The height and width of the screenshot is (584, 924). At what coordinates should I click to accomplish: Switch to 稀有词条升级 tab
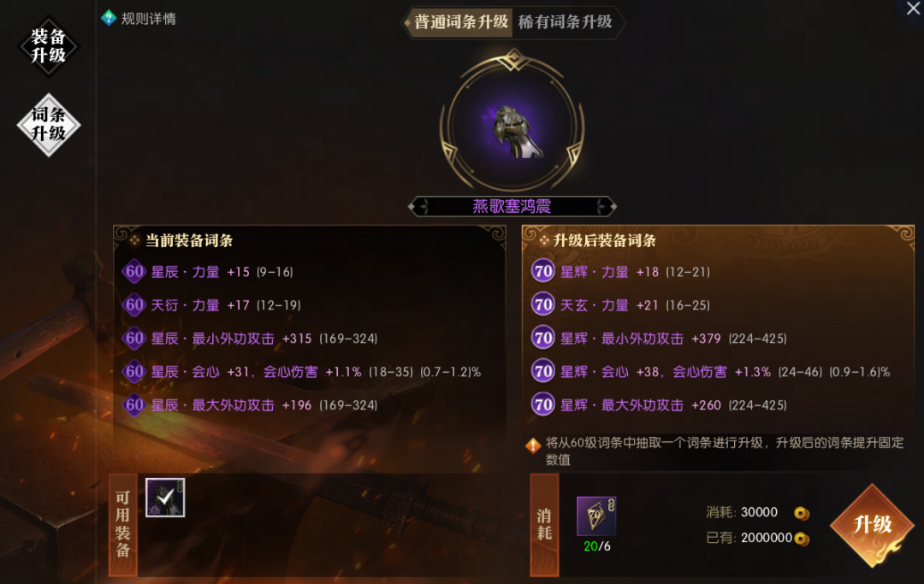coord(566,22)
